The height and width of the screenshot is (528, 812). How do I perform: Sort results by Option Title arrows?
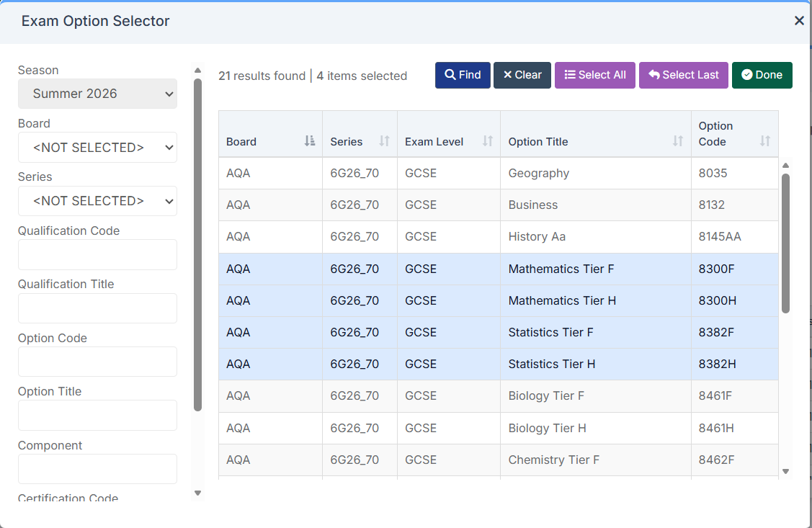pos(677,141)
